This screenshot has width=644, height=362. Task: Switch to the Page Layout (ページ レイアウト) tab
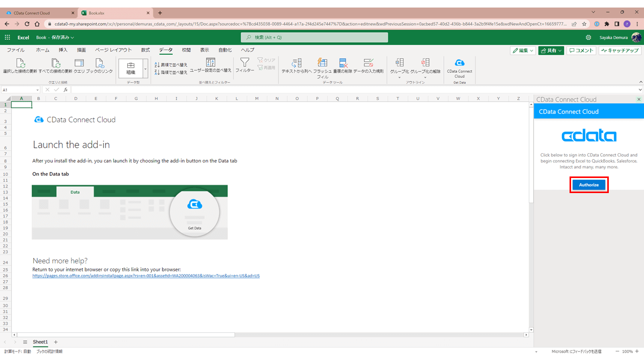pyautogui.click(x=113, y=50)
